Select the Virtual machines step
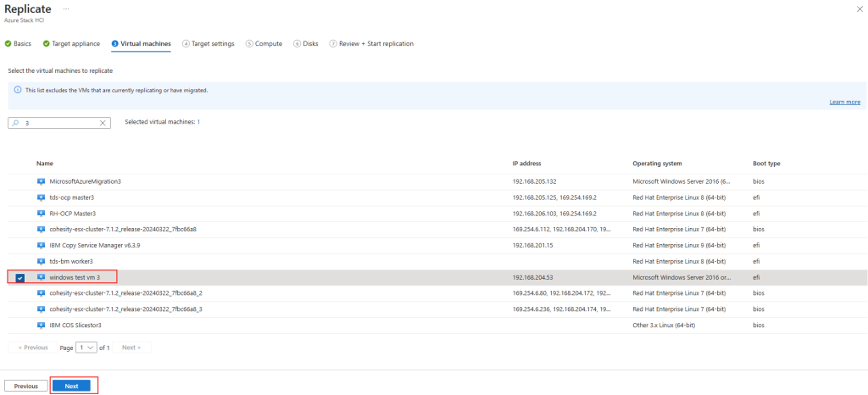The width and height of the screenshot is (868, 395). 142,44
